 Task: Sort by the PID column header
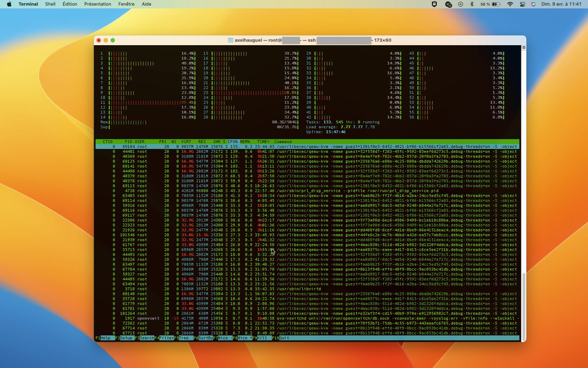(128, 142)
